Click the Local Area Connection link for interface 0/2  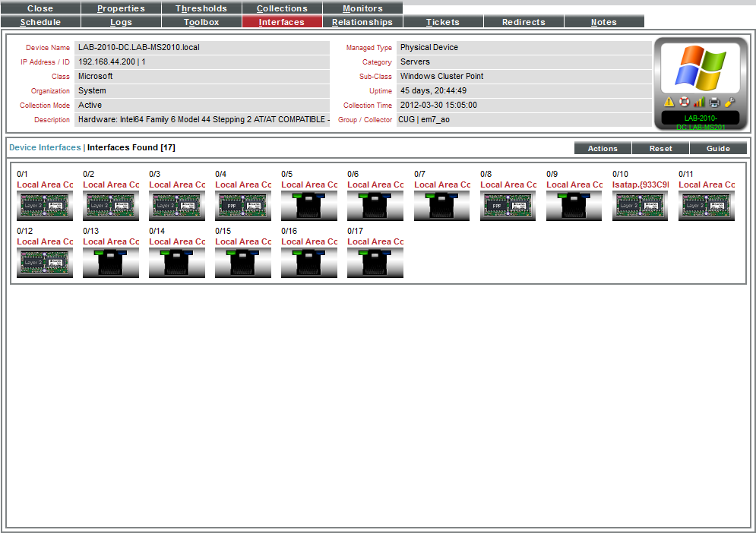[x=110, y=184]
